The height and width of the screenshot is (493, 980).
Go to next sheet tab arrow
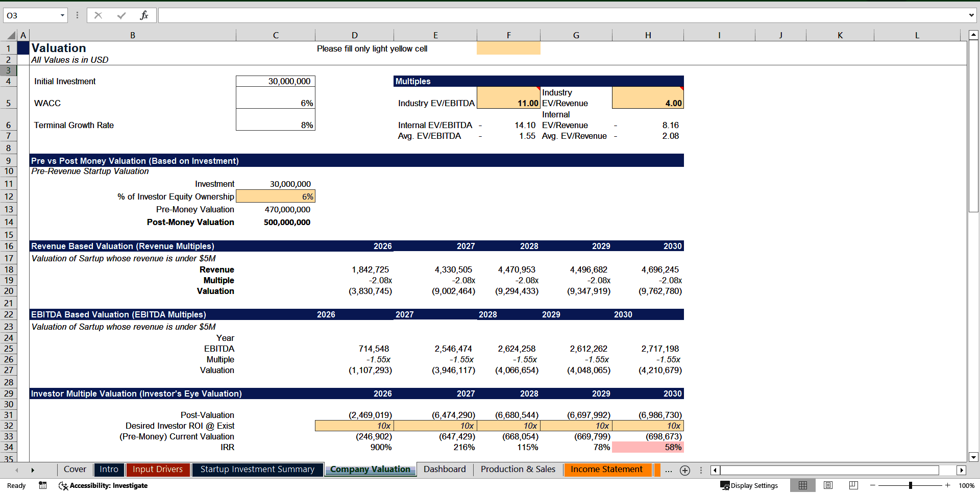(x=33, y=470)
